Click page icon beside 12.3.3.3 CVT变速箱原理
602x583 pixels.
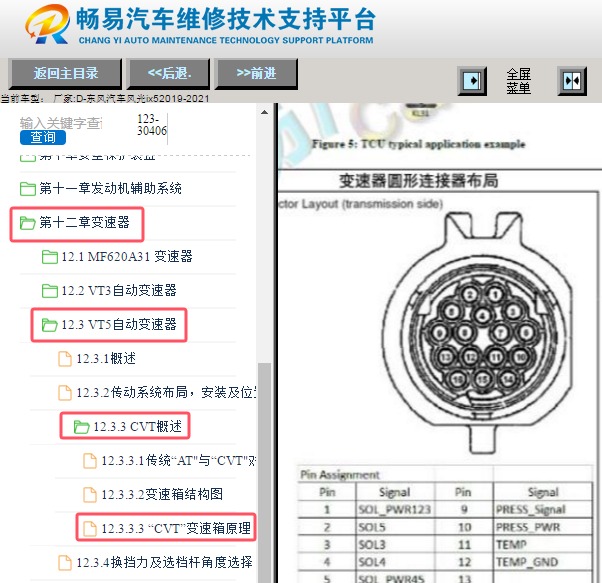tap(90, 528)
